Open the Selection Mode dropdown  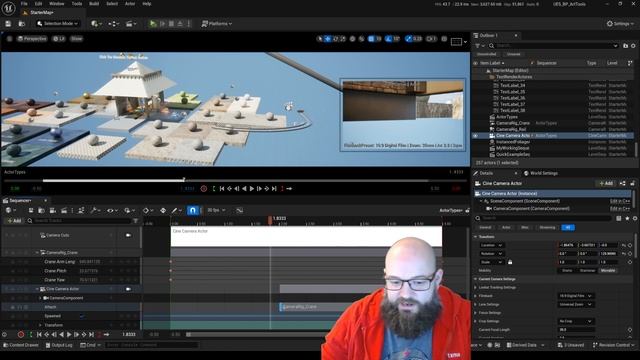[x=58, y=24]
